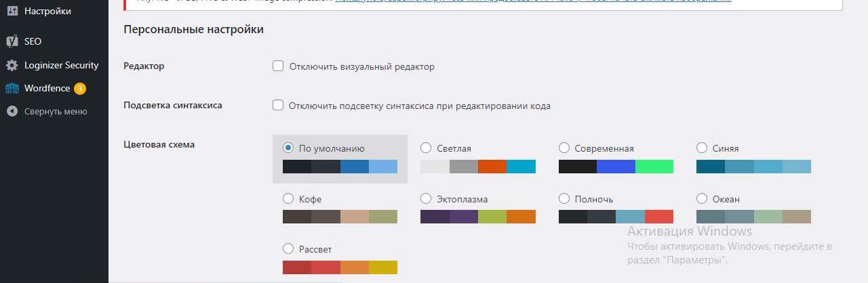Click the green swatch in Современная palette

[x=654, y=167]
